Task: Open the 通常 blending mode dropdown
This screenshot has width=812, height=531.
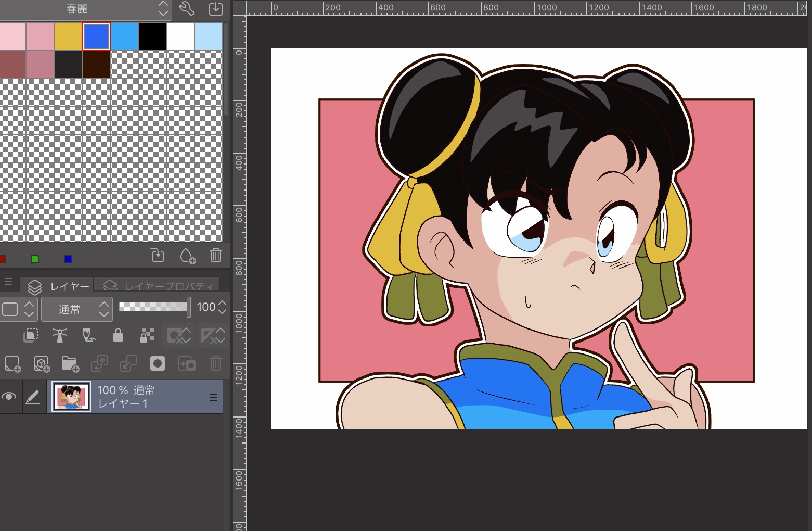Action: click(x=77, y=309)
